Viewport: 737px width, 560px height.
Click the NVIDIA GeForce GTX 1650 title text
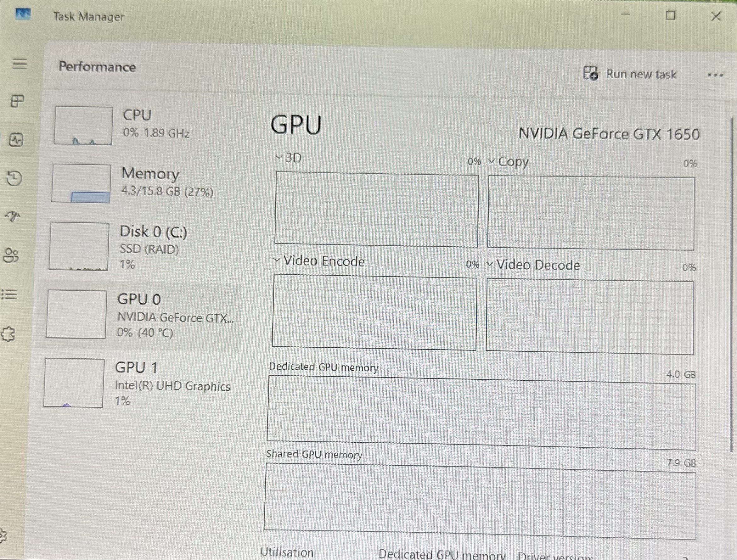tap(609, 134)
